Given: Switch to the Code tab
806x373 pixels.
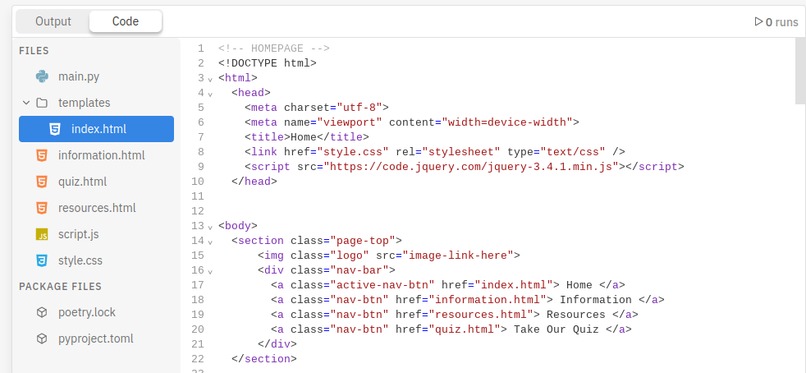Looking at the screenshot, I should coord(125,22).
